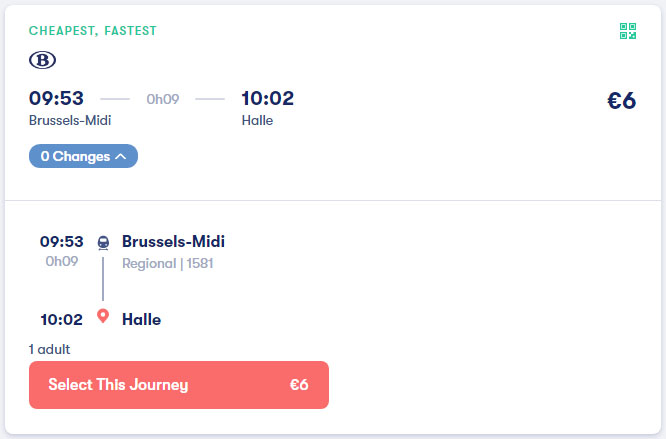This screenshot has height=439, width=666.
Task: Click the 09:53 departure time in summary
Action: coord(56,98)
